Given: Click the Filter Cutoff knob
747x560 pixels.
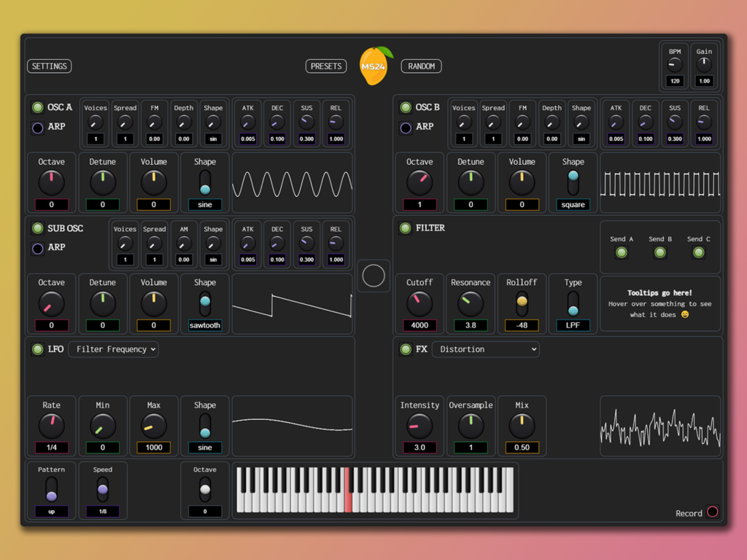Looking at the screenshot, I should [419, 303].
